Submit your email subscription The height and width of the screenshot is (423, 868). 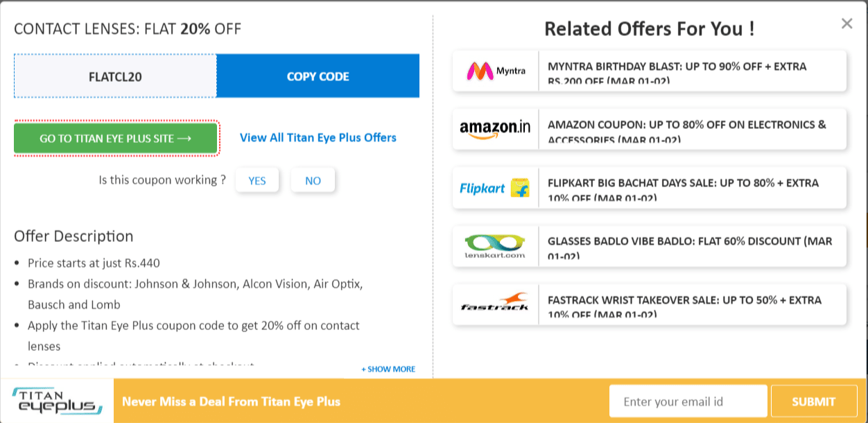pos(813,401)
